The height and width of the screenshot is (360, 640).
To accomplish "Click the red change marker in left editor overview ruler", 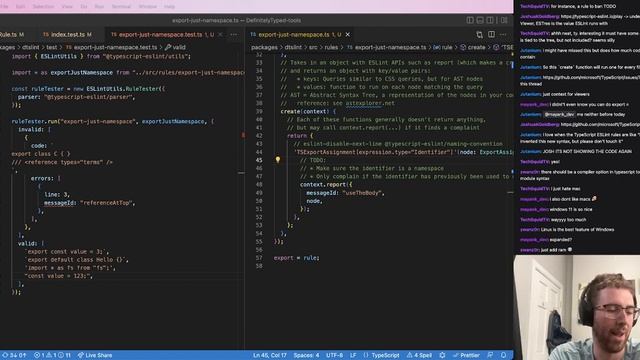I will pyautogui.click(x=243, y=135).
